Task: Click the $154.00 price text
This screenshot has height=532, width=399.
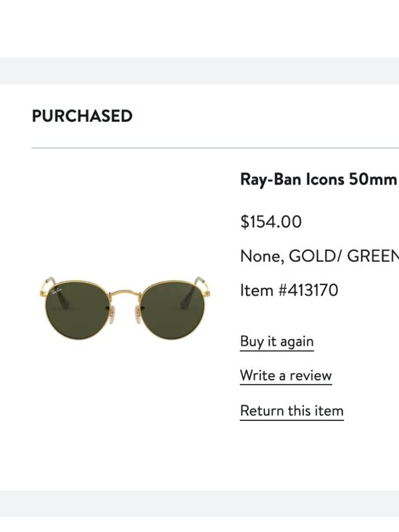Action: point(271,222)
